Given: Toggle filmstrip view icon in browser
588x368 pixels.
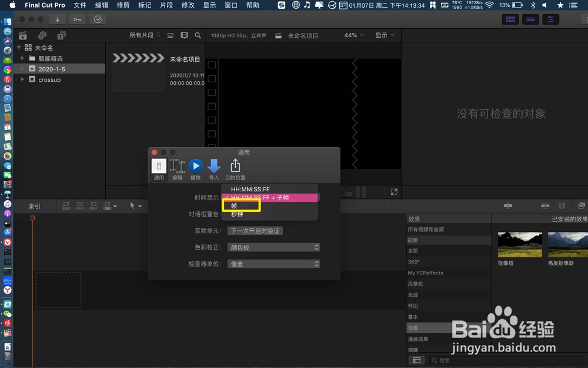Looking at the screenshot, I should [184, 35].
